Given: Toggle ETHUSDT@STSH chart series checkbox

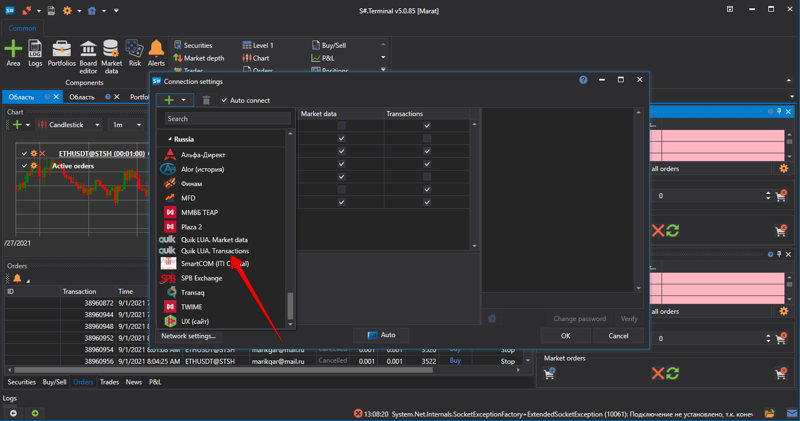Looking at the screenshot, I should click(x=24, y=153).
